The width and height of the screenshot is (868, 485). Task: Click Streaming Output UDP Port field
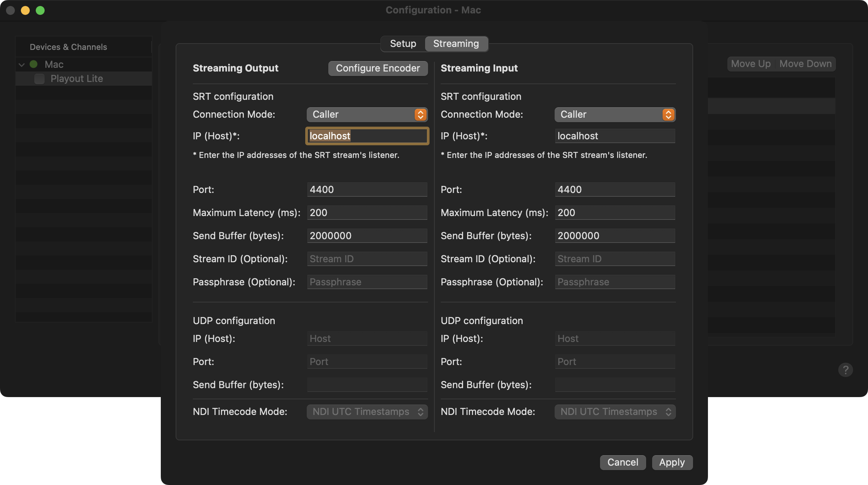coord(367,362)
